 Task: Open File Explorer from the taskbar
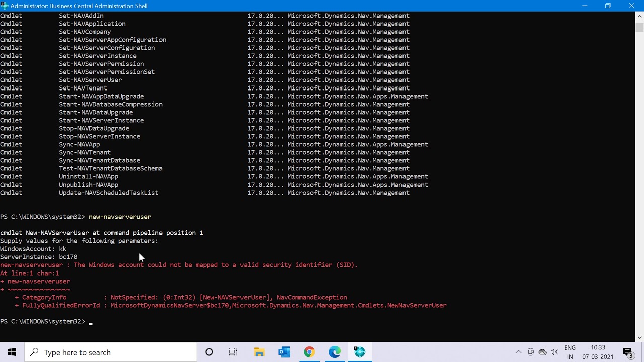[x=259, y=352]
